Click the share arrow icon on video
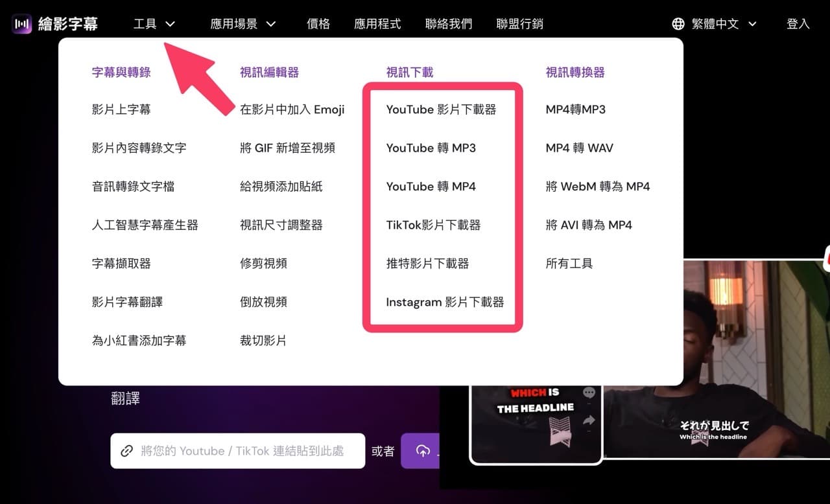 pyautogui.click(x=589, y=420)
